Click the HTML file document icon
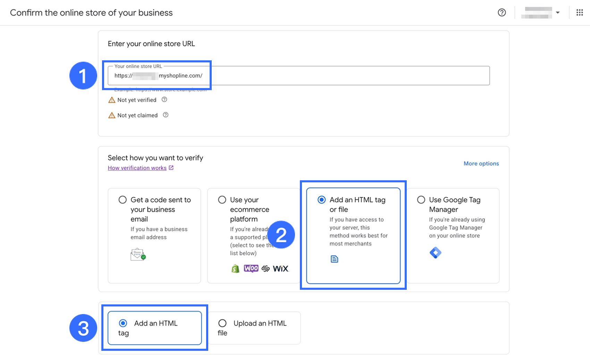Screen dimensions: 590x364 (334, 259)
